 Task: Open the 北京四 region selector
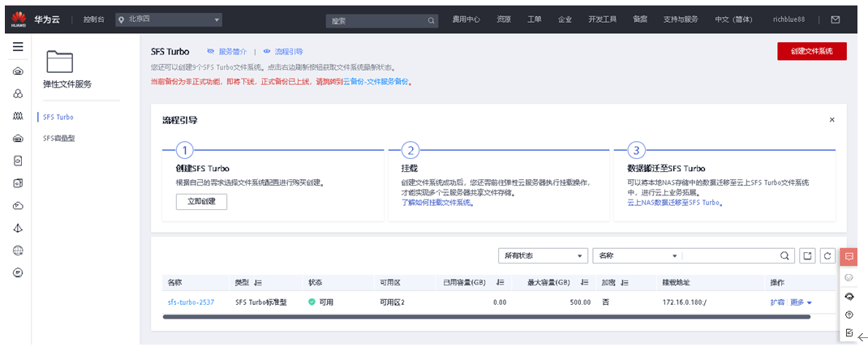coord(169,20)
